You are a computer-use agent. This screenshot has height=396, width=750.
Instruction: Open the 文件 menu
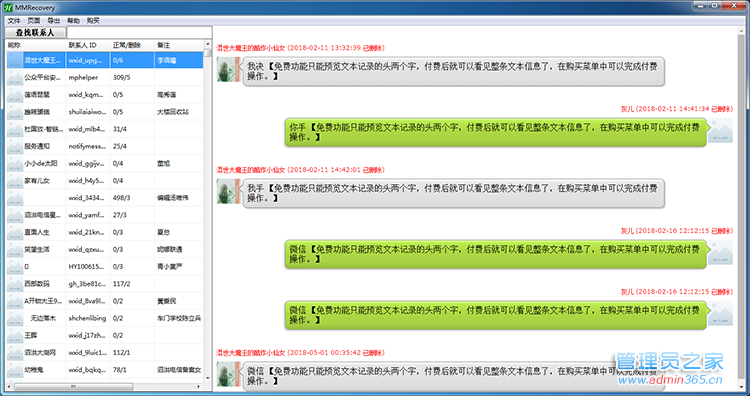(x=14, y=21)
